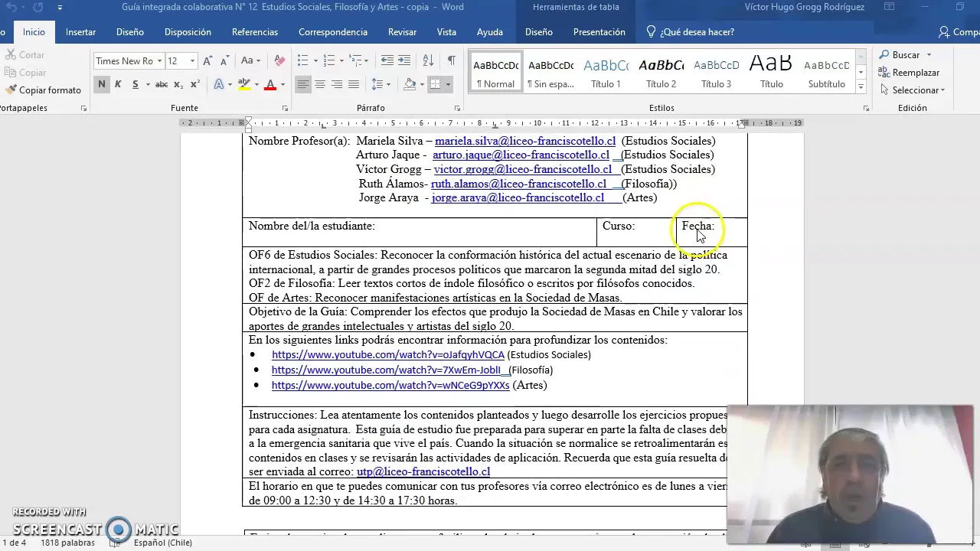Increase font size with the grow font icon
Image resolution: width=980 pixels, height=551 pixels.
click(x=207, y=60)
